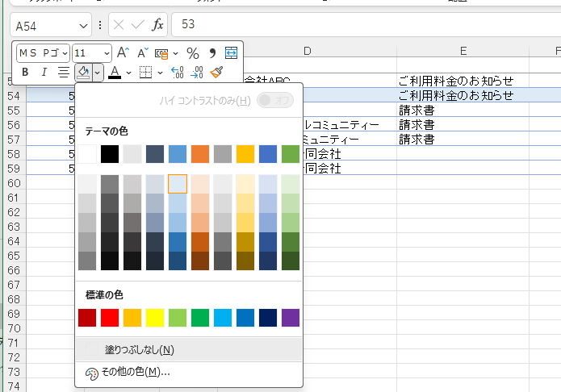Click the merge and center icon
The width and height of the screenshot is (561, 392).
[232, 53]
